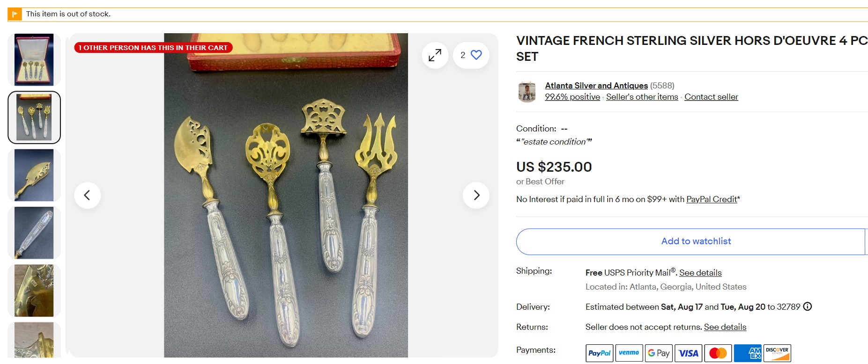Select the first thumbnail showing boxed set

[34, 59]
